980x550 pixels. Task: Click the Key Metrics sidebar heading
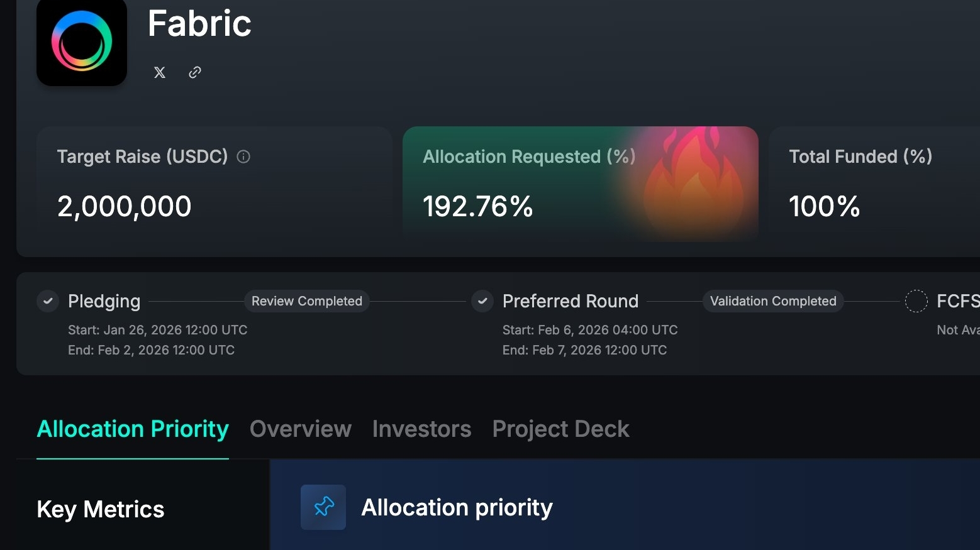pyautogui.click(x=101, y=509)
